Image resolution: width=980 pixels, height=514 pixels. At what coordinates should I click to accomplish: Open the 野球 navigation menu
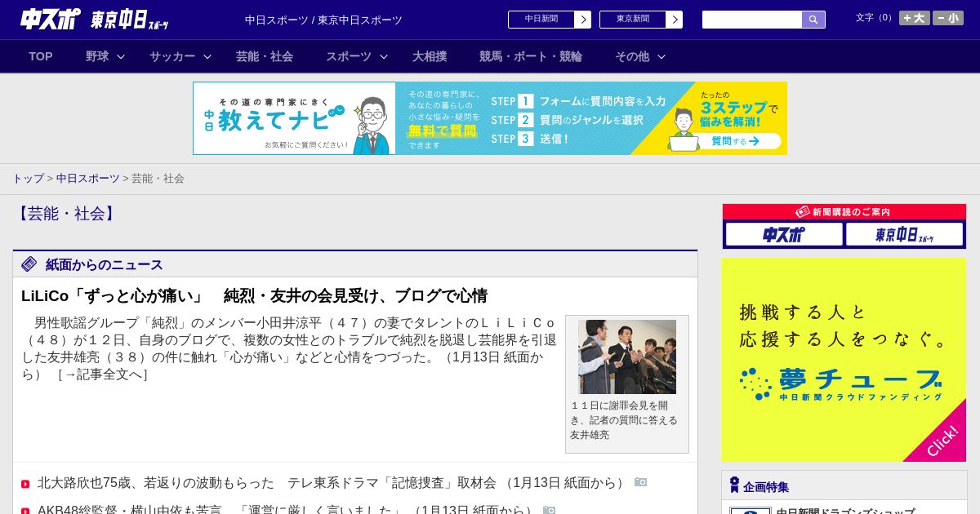97,56
